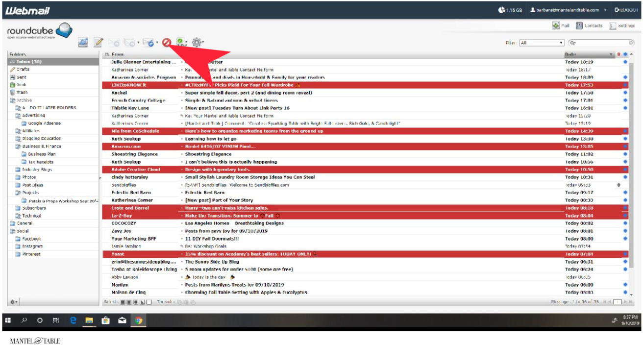Image resolution: width=644 pixels, height=345 pixels.
Task: Open the Instagram folder
Action: point(53,246)
